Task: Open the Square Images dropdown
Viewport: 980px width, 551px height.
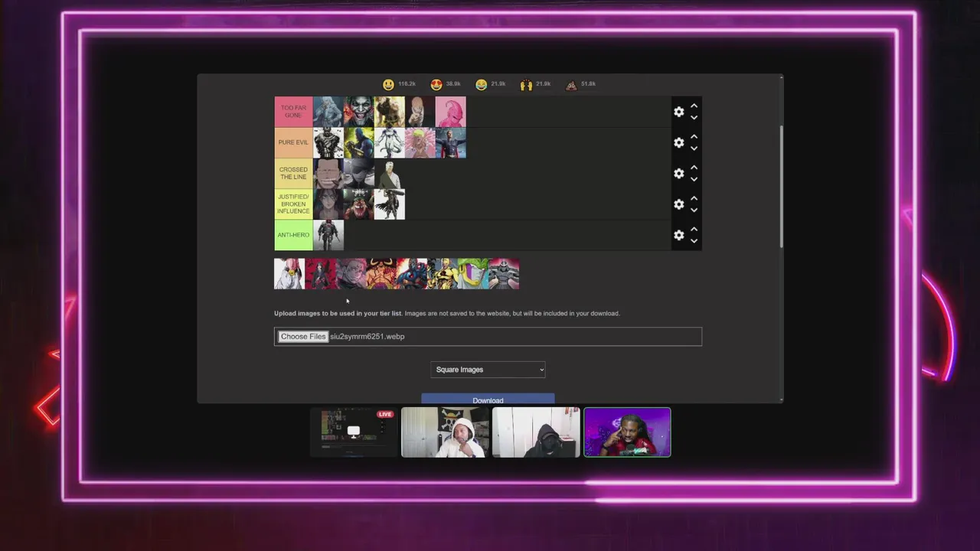Action: [488, 370]
